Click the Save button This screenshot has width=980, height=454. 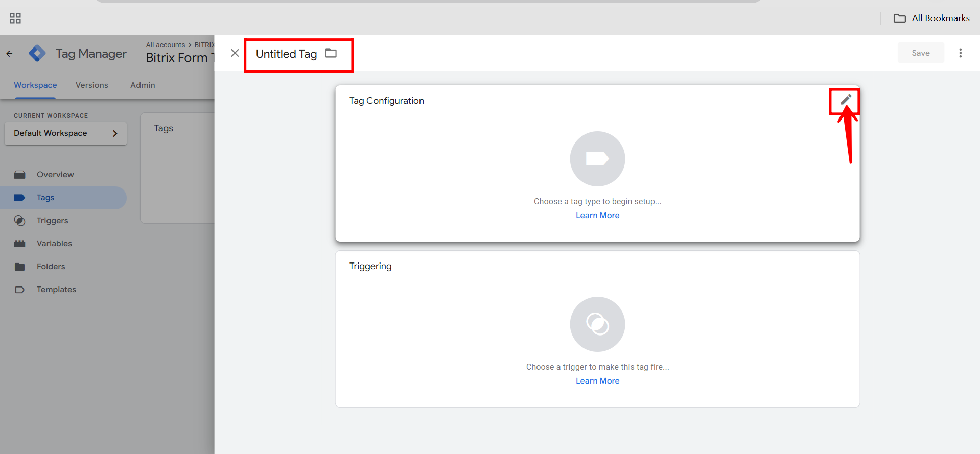click(x=921, y=53)
